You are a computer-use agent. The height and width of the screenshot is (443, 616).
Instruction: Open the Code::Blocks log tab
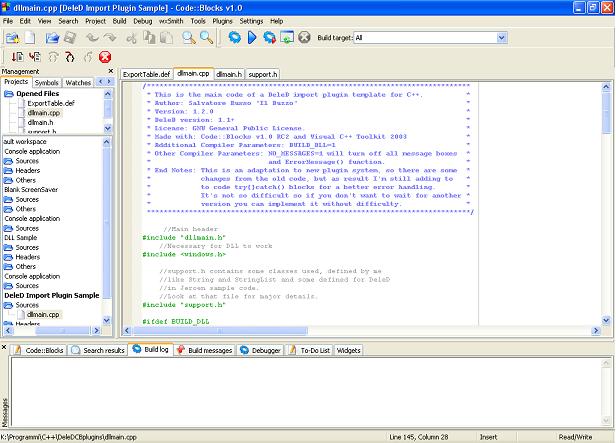(x=38, y=350)
